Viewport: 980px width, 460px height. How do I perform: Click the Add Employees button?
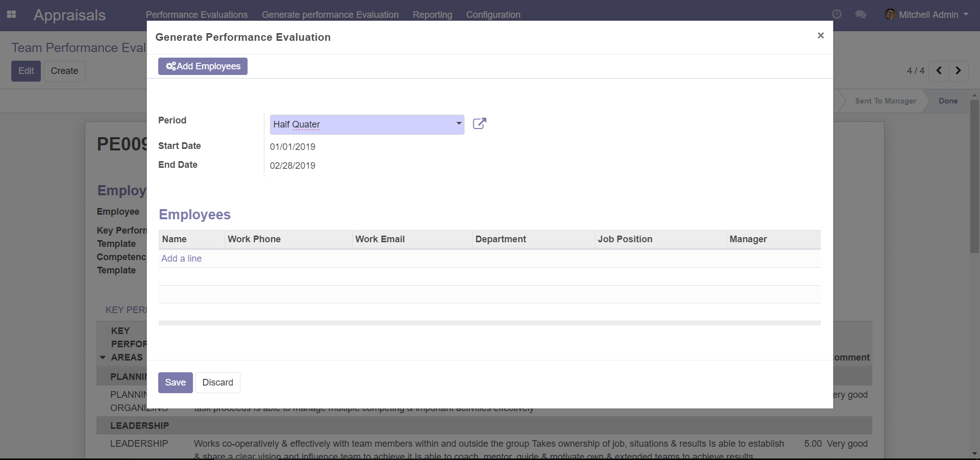203,66
